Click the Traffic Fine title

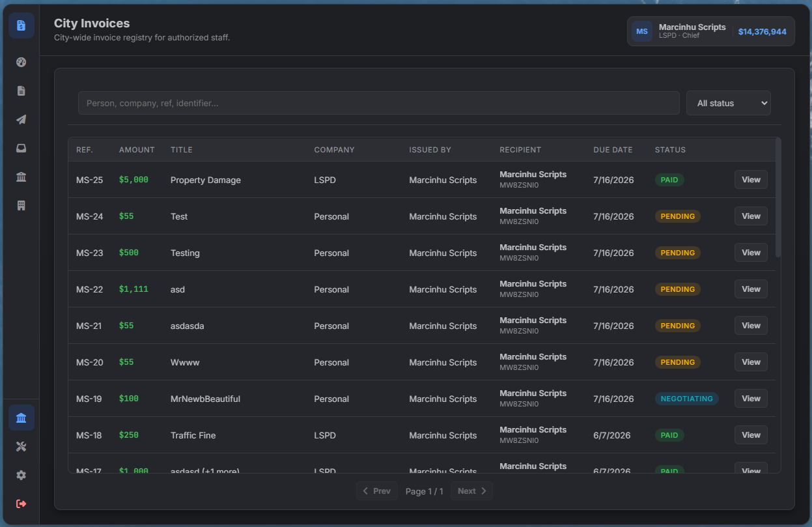pyautogui.click(x=193, y=435)
